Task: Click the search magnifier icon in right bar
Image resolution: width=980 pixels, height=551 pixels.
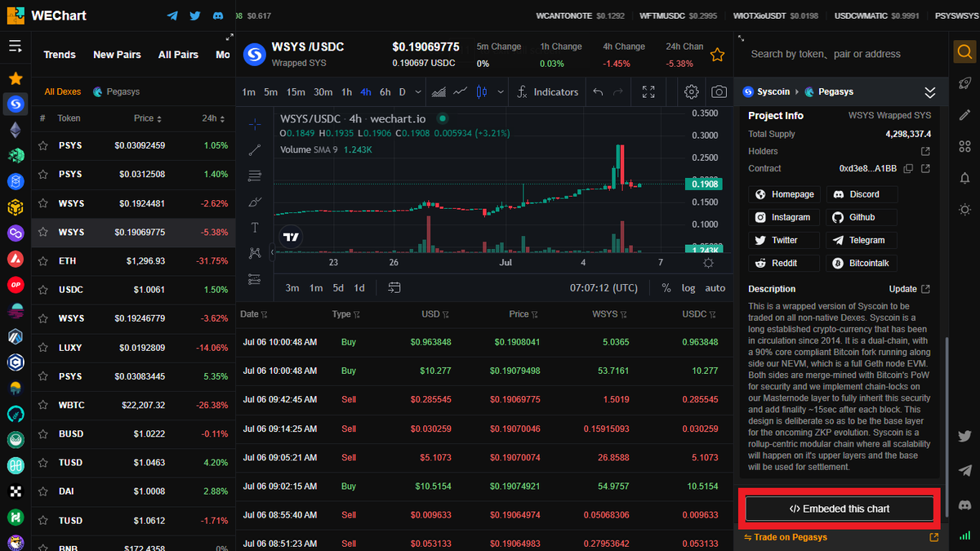Action: (x=964, y=53)
